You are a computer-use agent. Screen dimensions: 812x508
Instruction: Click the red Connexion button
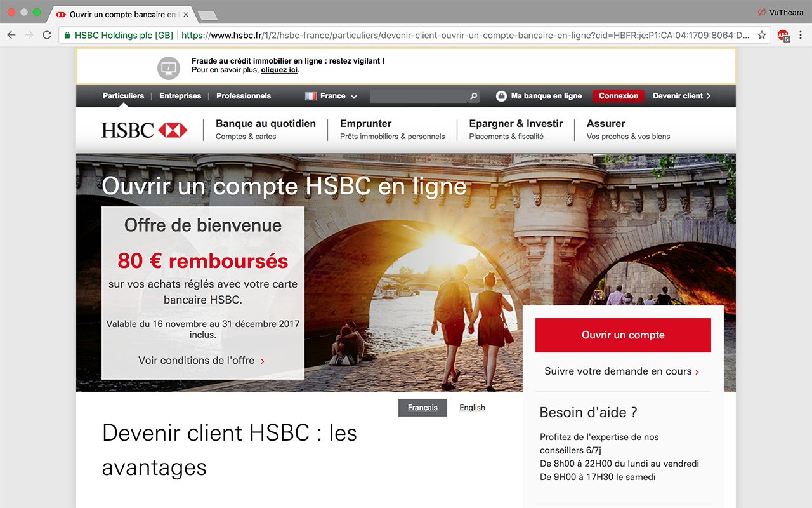tap(619, 96)
